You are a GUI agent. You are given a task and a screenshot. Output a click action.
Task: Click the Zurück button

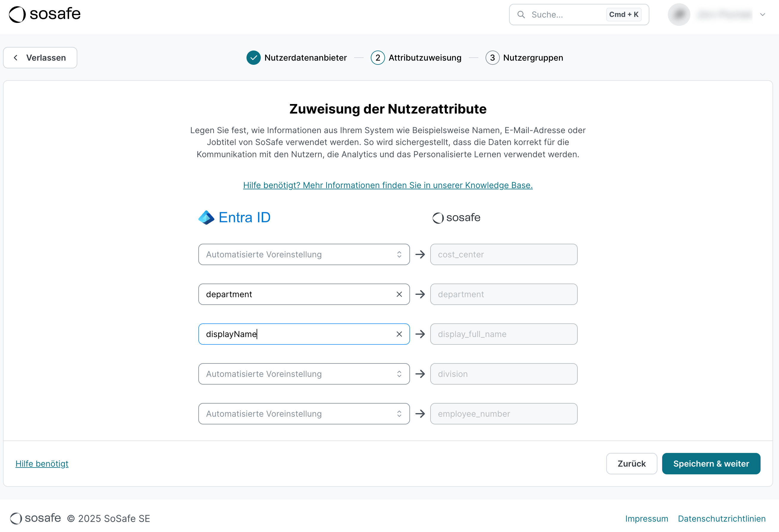[632, 464]
